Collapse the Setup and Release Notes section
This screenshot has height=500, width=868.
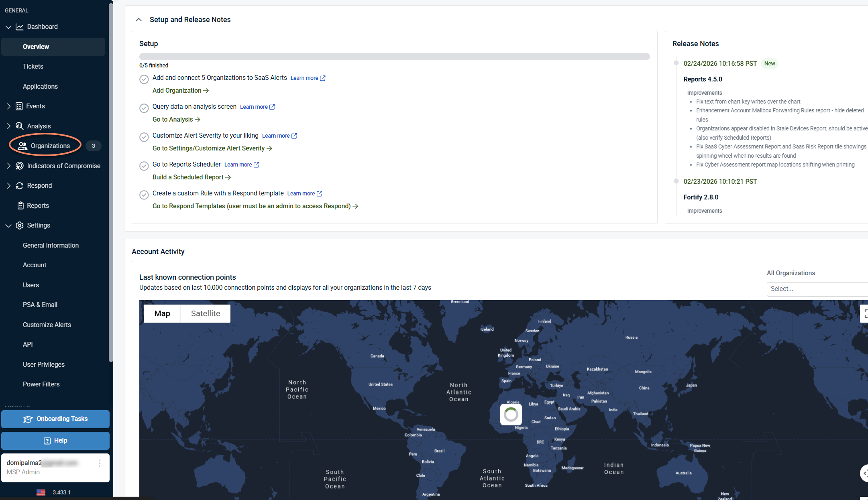coord(139,20)
